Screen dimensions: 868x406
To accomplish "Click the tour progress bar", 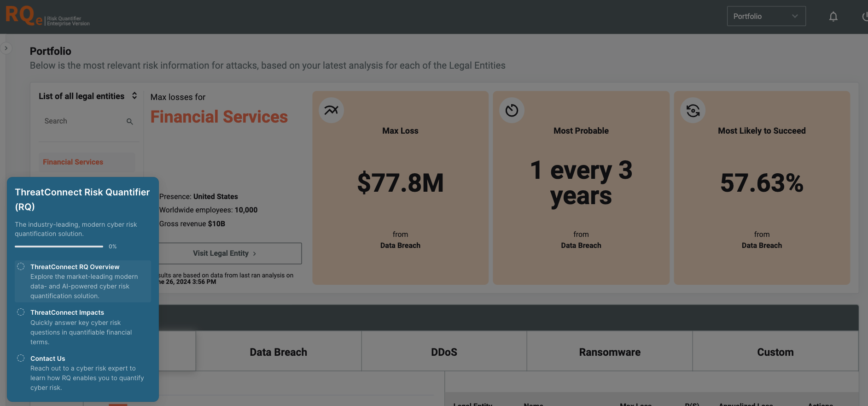I will point(59,247).
